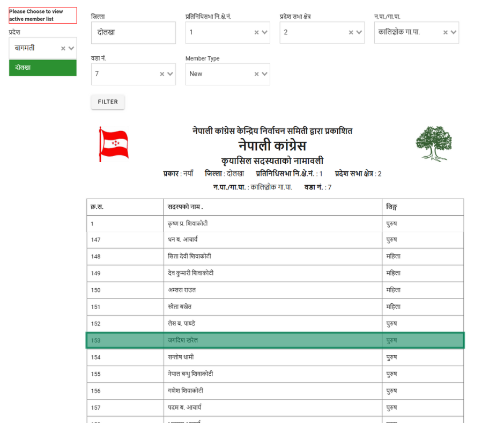Open the प्रतिनिधिसभा नि.क्षे.नं. dropdown arrow
Viewport: 504px width, 423px height.
(x=265, y=33)
